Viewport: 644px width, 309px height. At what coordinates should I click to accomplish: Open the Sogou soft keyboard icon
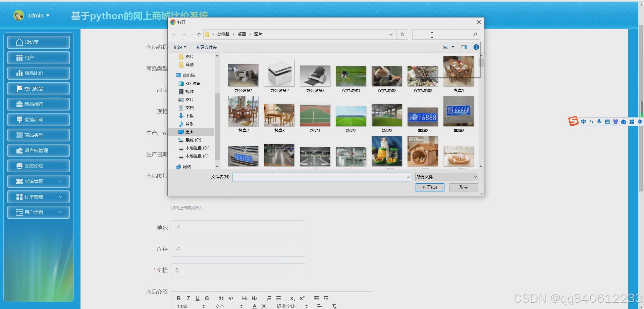[x=607, y=122]
